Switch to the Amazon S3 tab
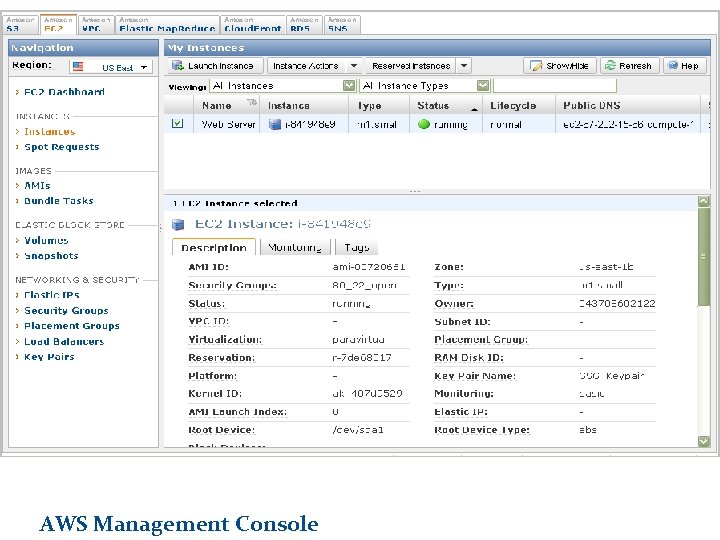This screenshot has width=720, height=540. [x=20, y=24]
